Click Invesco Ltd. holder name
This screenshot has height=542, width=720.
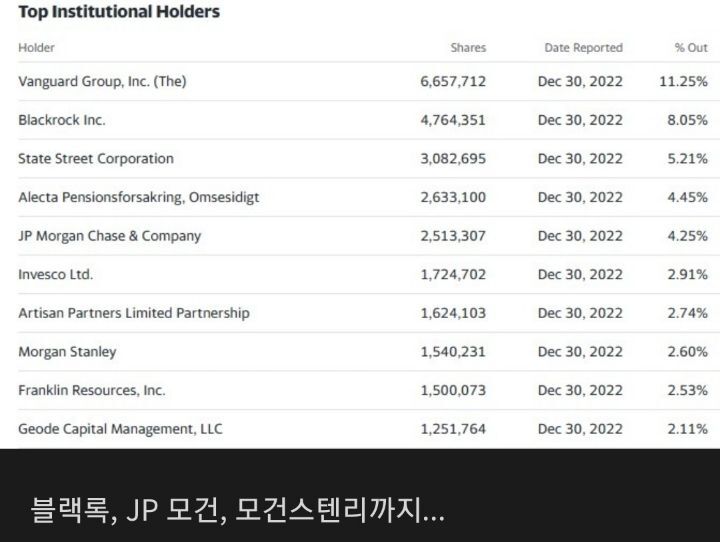[56, 274]
